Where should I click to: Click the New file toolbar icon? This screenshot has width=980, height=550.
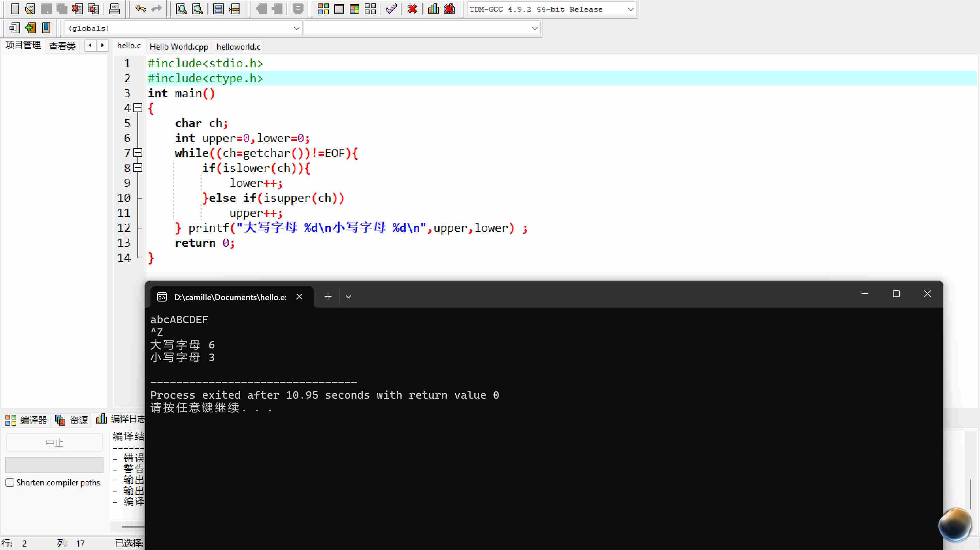pos(14,9)
